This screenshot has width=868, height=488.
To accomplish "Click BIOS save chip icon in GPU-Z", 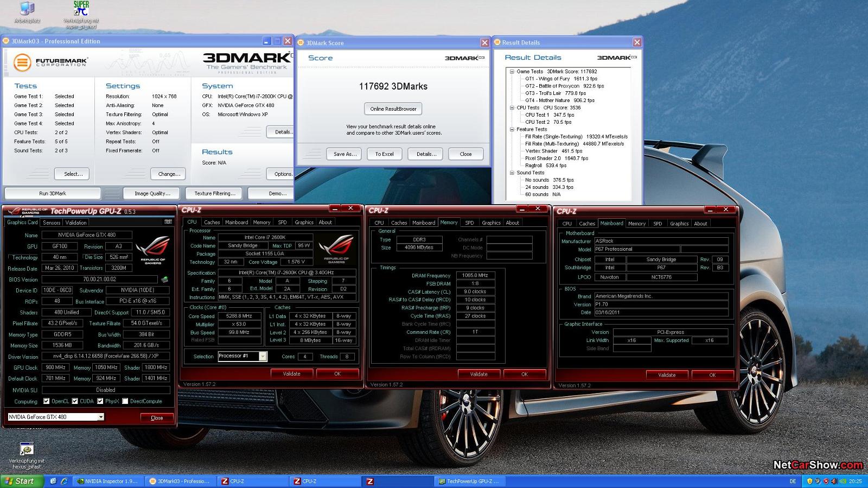I will coord(164,280).
